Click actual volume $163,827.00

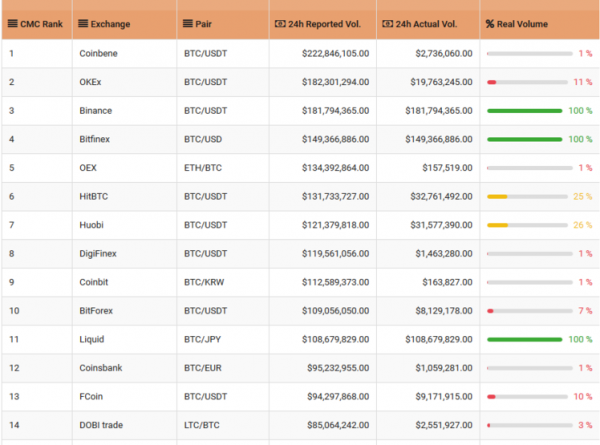click(447, 282)
